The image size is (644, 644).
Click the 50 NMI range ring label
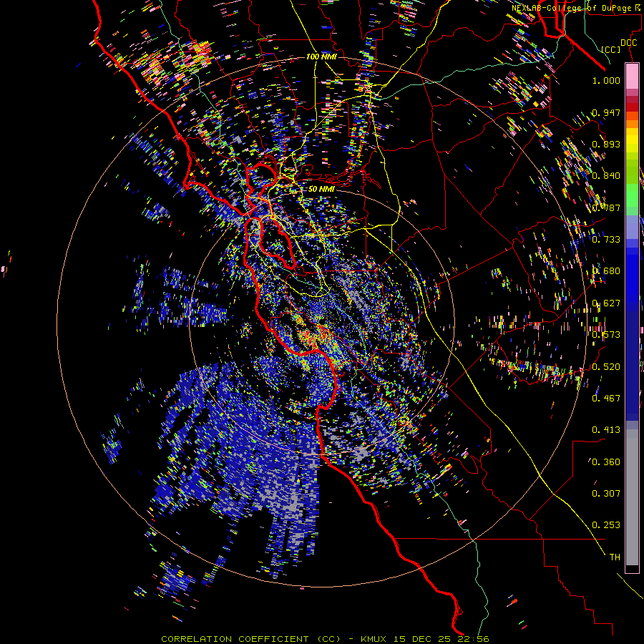point(321,189)
